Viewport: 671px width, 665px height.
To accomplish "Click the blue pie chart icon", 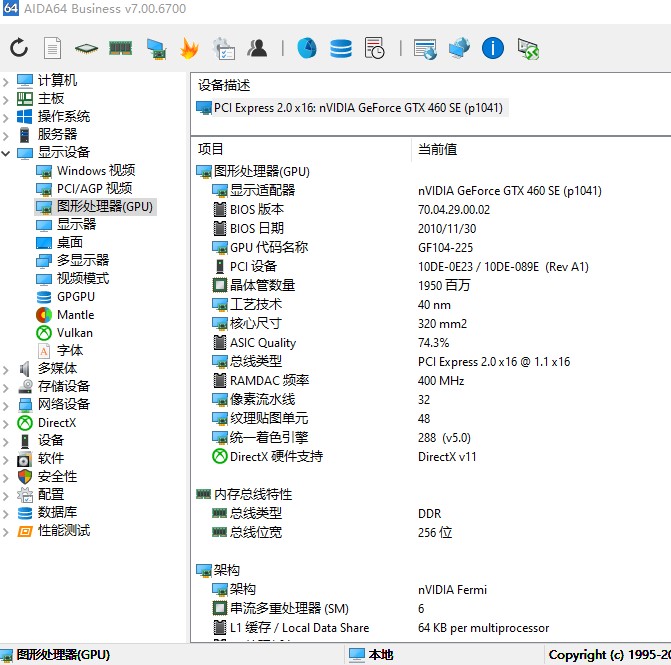I will (307, 48).
